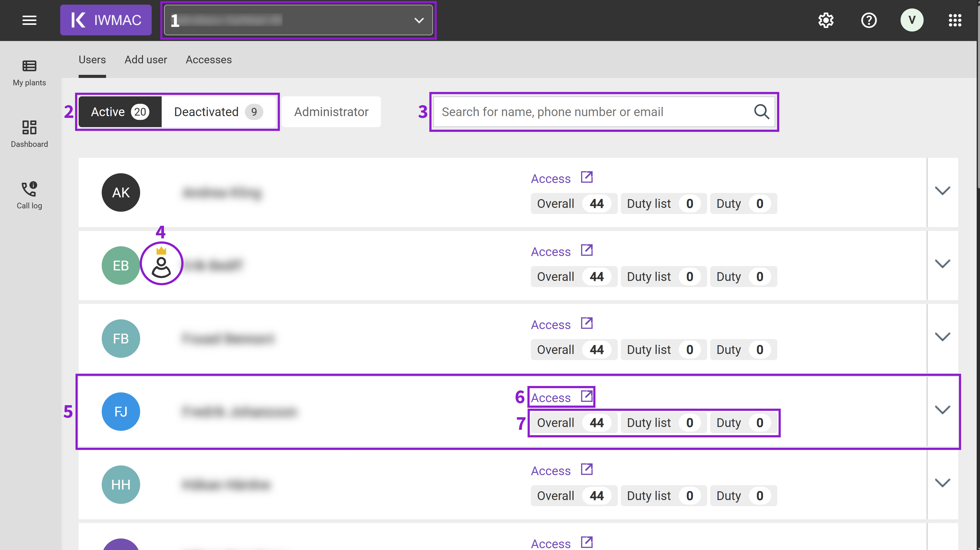Open the Access link in the EB row
Screen dimensions: 980x550
click(551, 252)
